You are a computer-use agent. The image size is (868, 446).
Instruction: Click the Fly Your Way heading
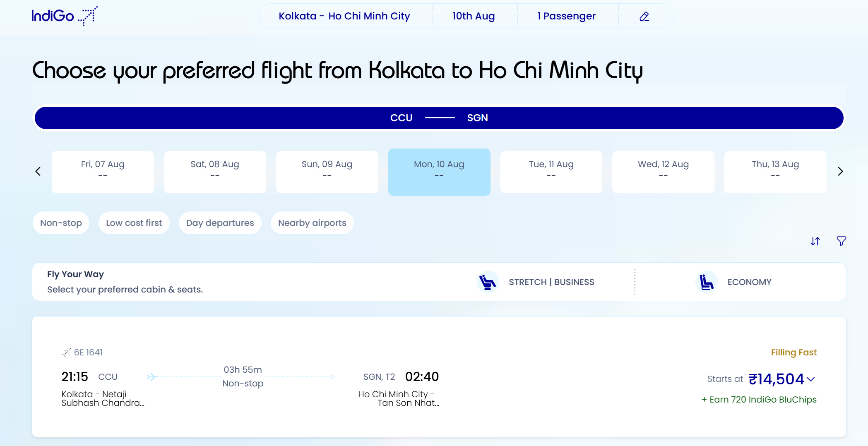(x=75, y=274)
